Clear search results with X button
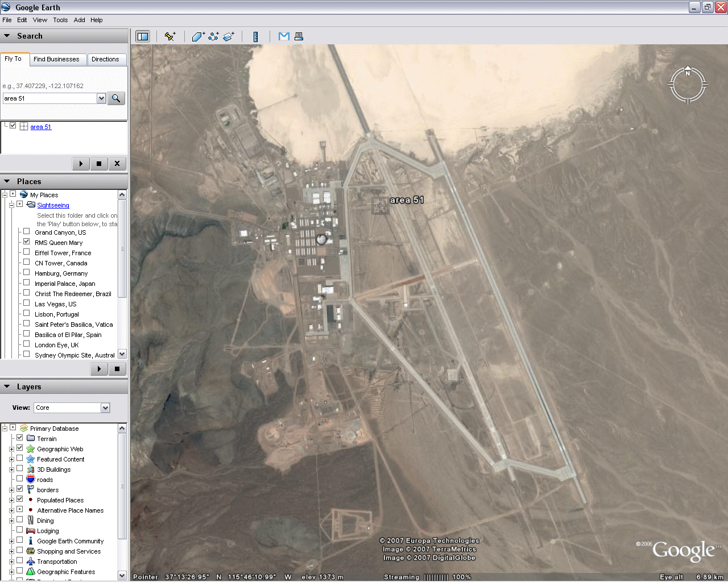The width and height of the screenshot is (728, 582). pos(117,164)
